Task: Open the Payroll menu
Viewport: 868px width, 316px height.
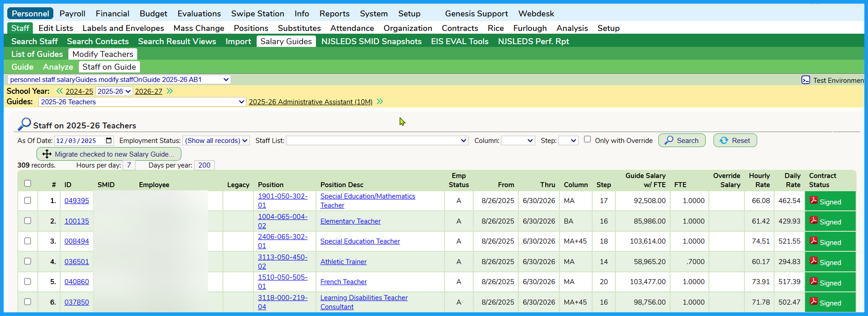Action: tap(72, 14)
